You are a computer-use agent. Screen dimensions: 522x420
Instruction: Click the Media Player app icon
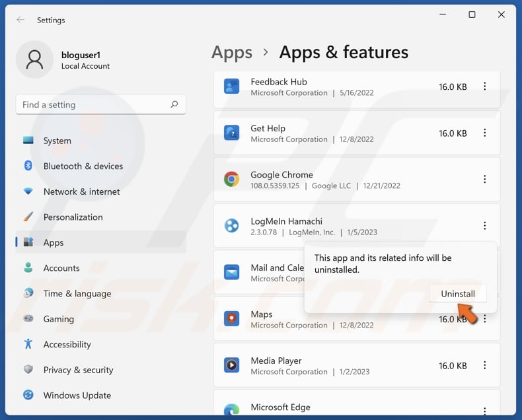(231, 365)
